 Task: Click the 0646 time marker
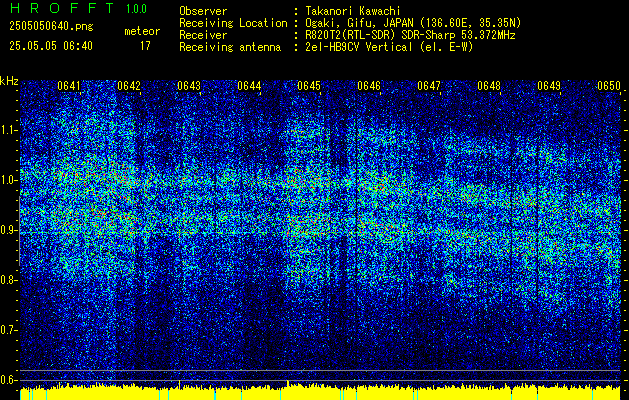pyautogui.click(x=369, y=86)
